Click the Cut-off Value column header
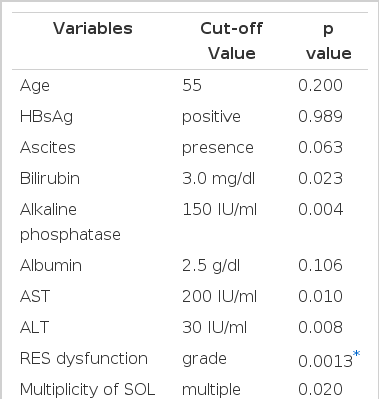 tap(232, 41)
